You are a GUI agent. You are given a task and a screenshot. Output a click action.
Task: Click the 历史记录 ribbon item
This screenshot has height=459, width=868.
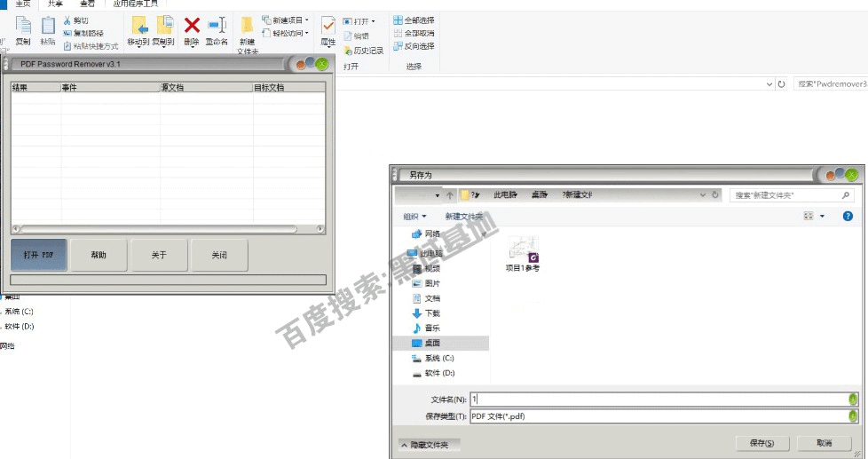364,51
